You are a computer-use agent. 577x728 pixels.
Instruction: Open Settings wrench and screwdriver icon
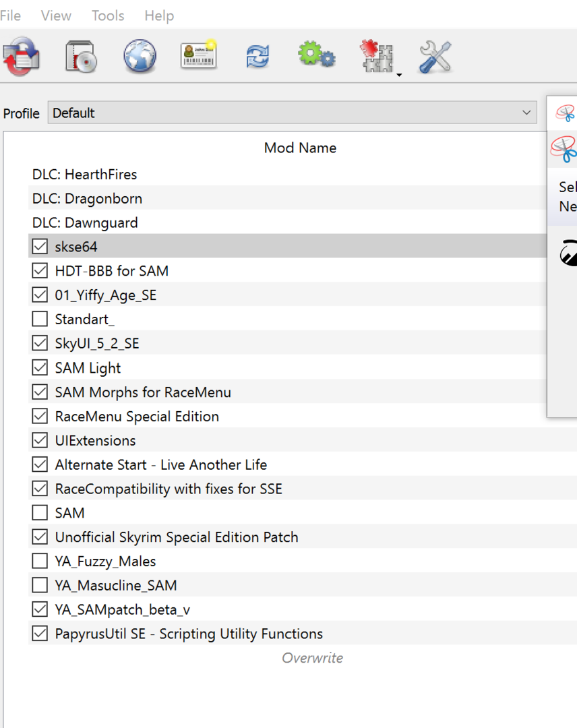(x=435, y=57)
